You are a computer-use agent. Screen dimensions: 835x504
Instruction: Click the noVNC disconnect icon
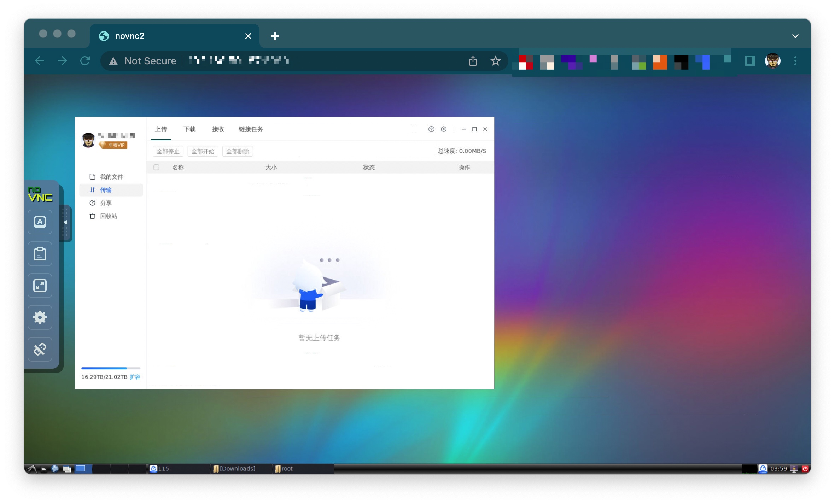point(40,349)
